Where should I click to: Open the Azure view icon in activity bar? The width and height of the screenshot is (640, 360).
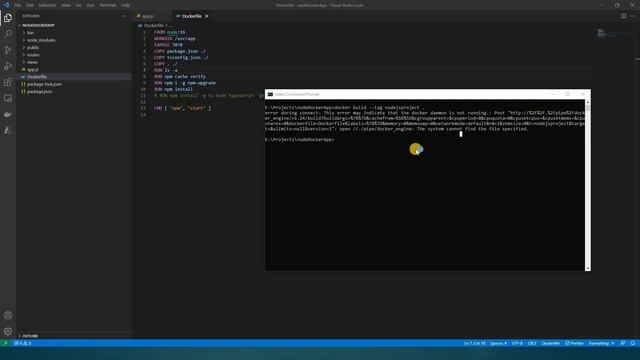point(8,131)
